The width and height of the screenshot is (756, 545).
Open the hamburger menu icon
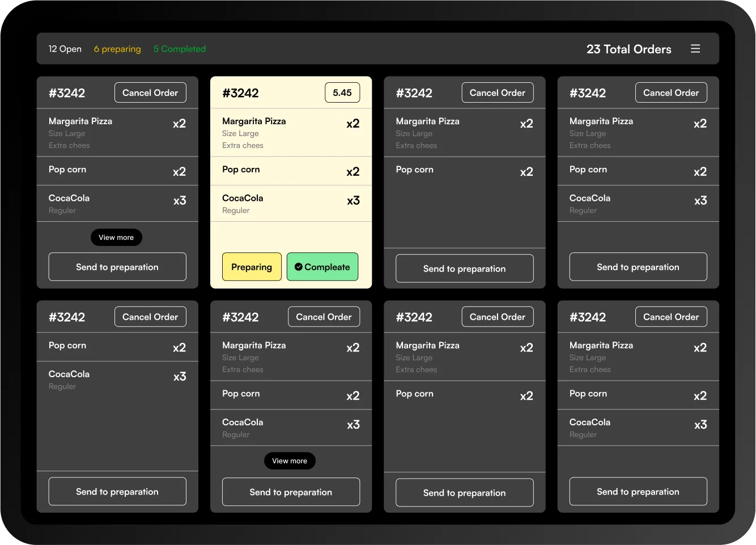pyautogui.click(x=695, y=49)
